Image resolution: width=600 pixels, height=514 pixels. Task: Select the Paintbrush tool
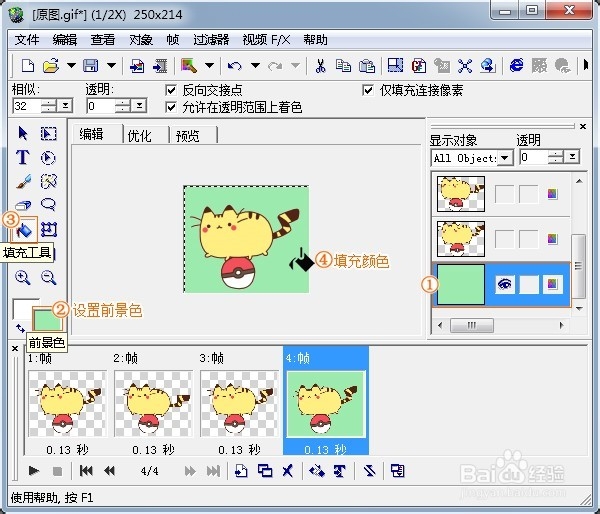(23, 181)
